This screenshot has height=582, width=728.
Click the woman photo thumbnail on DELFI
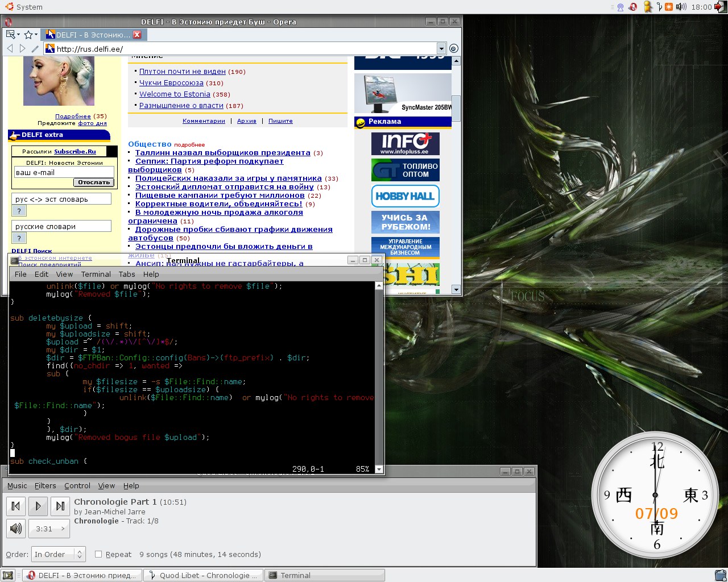[x=59, y=81]
